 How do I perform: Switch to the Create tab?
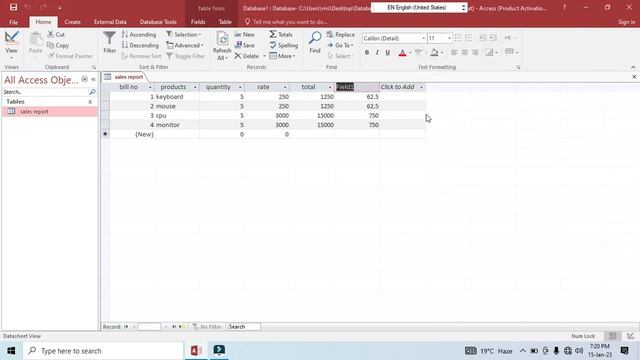point(72,22)
